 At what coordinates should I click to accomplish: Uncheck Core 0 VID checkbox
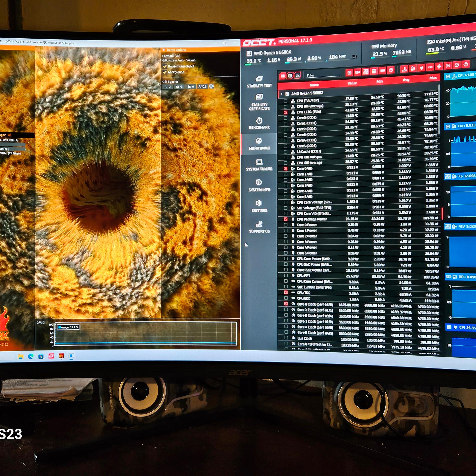pos(286,169)
